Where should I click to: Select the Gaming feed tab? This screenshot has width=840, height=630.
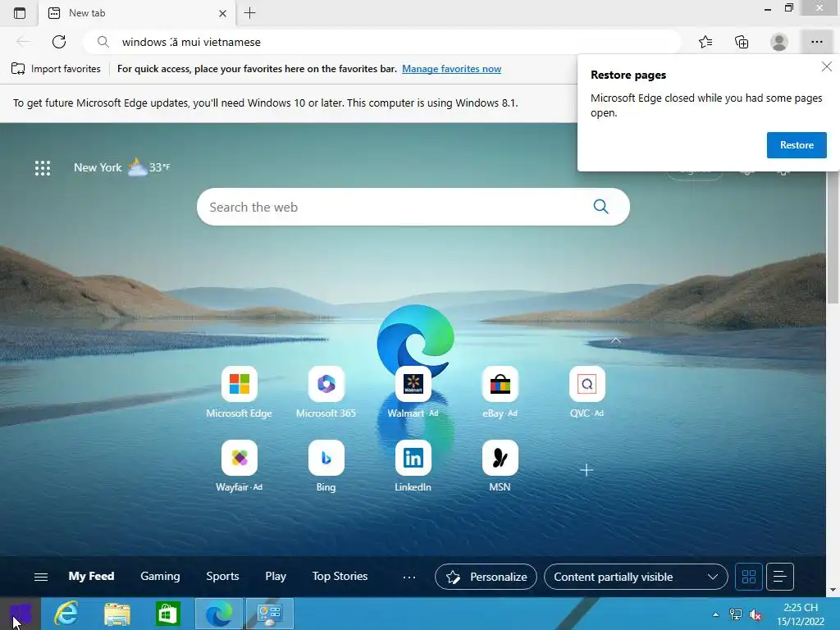pyautogui.click(x=160, y=577)
